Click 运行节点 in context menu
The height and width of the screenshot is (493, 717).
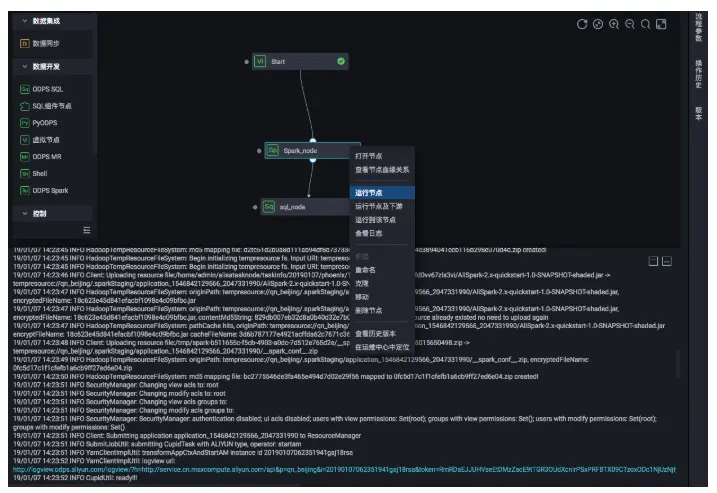pos(382,193)
